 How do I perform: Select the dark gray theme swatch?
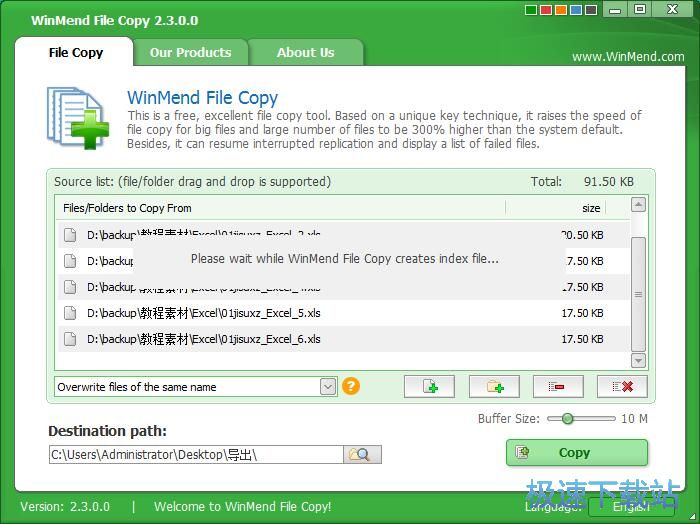point(592,10)
